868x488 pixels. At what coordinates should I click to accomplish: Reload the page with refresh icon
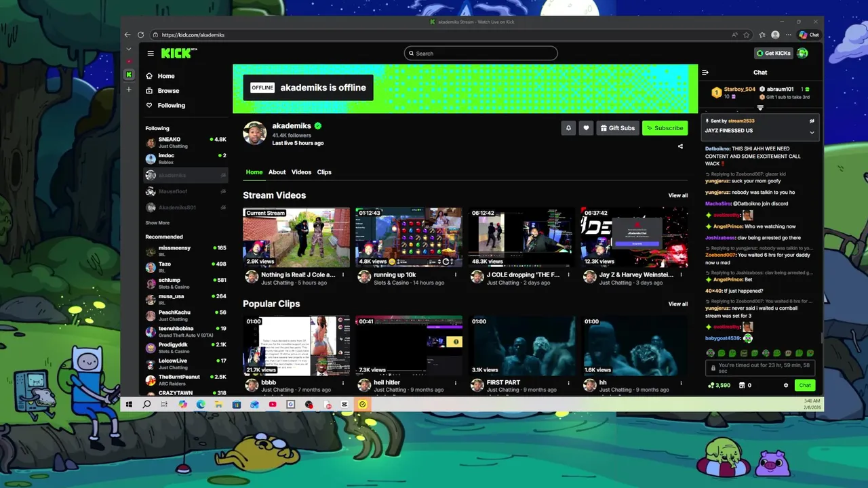coord(140,35)
